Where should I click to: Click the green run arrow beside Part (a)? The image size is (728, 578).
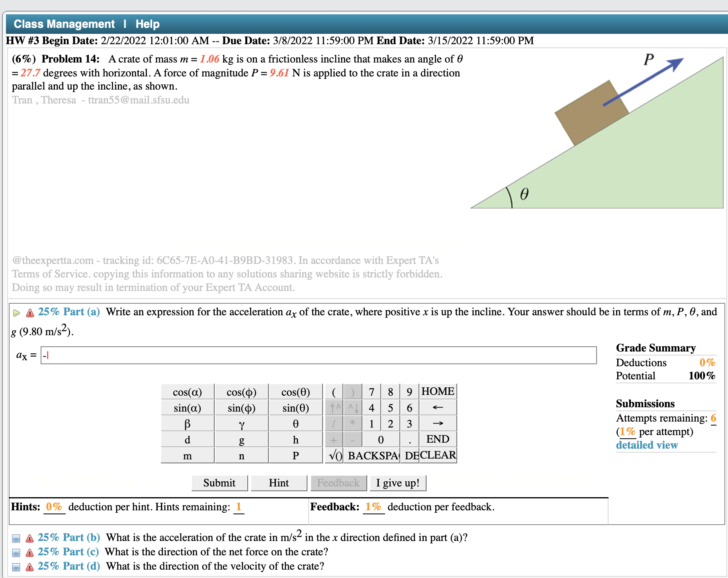(x=17, y=312)
